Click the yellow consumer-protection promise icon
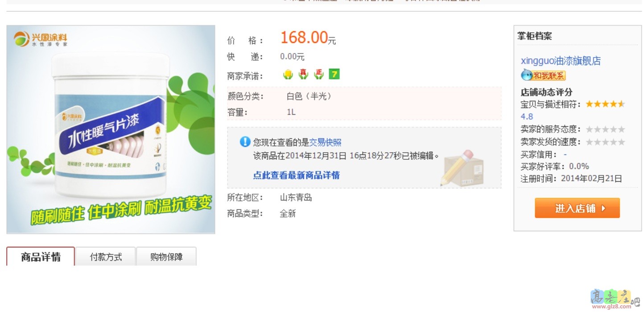This screenshot has height=312, width=644. click(288, 74)
